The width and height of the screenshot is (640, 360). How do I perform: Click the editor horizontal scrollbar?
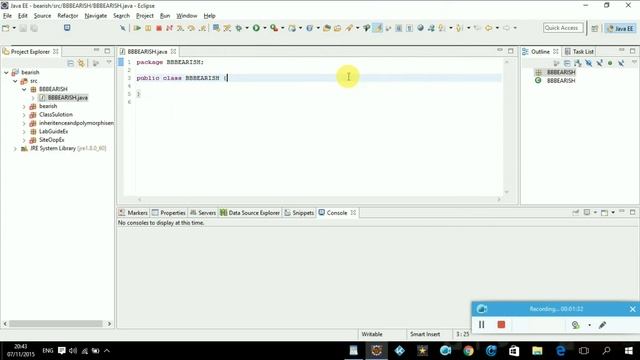pyautogui.click(x=318, y=200)
